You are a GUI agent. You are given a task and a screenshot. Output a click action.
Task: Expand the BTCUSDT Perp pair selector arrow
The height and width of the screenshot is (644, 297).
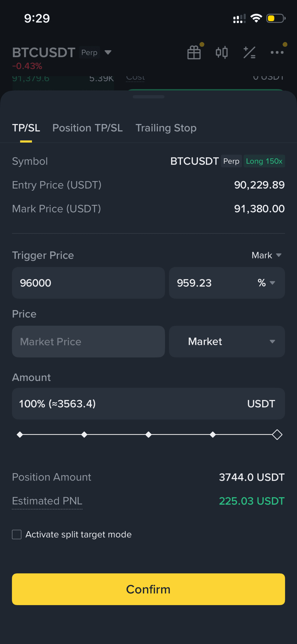coord(108,52)
